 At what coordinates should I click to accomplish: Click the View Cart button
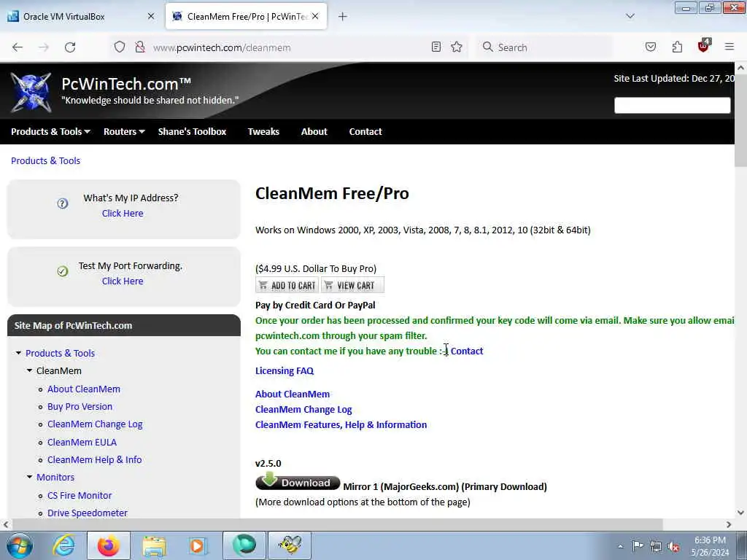(x=352, y=285)
